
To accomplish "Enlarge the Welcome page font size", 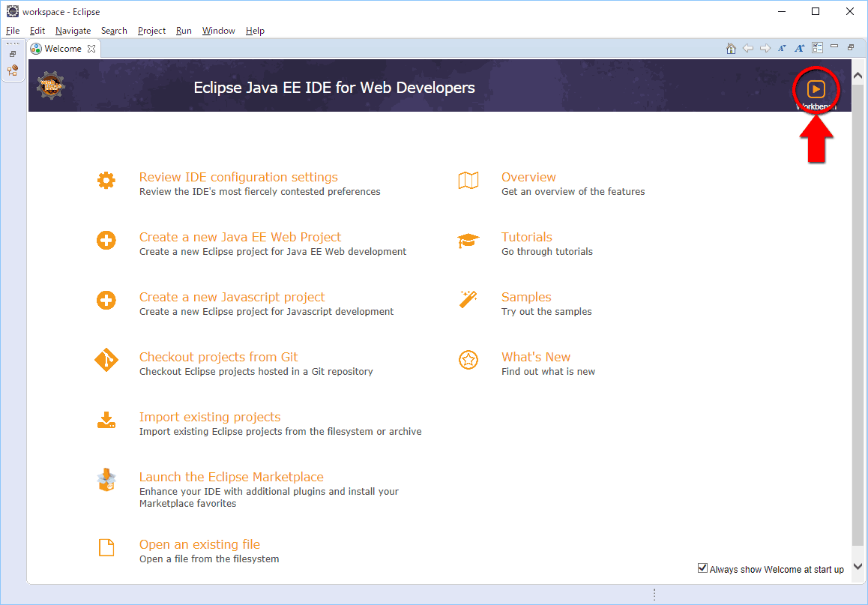I will click(x=799, y=48).
